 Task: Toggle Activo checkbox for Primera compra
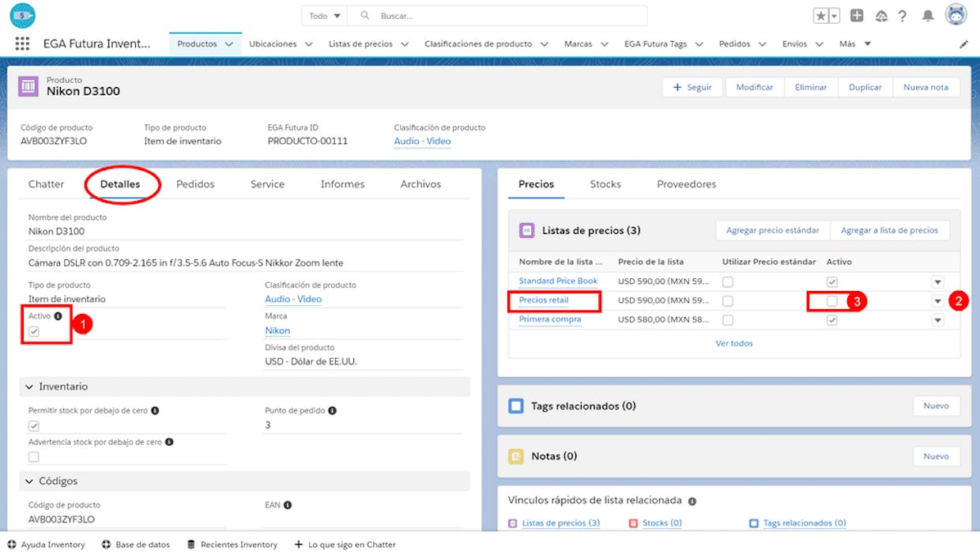pyautogui.click(x=832, y=320)
